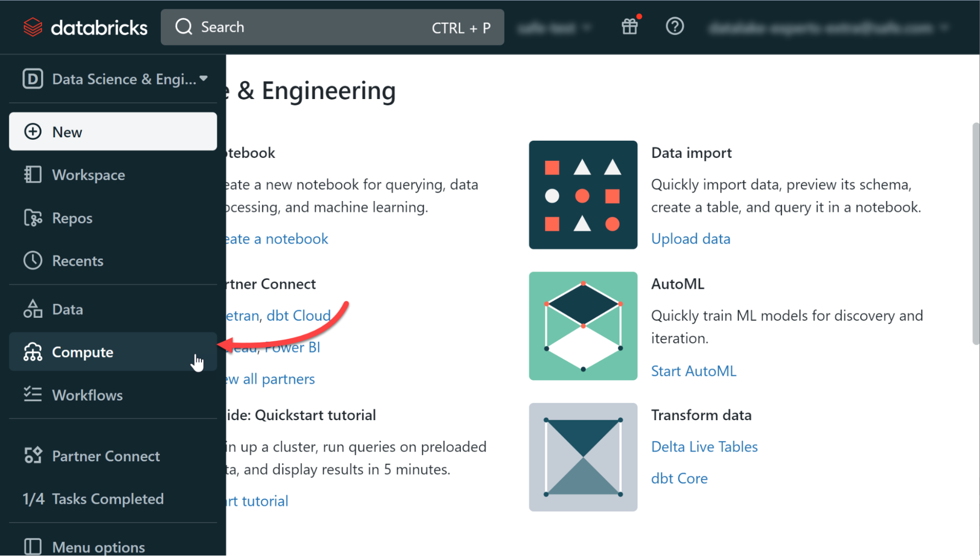Select the Workflows checklist icon

(32, 395)
